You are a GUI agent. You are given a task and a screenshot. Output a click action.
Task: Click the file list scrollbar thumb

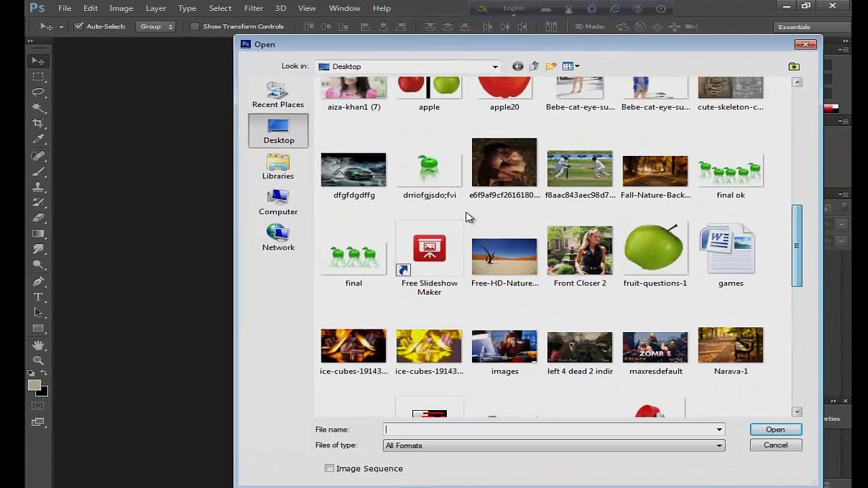click(x=797, y=246)
